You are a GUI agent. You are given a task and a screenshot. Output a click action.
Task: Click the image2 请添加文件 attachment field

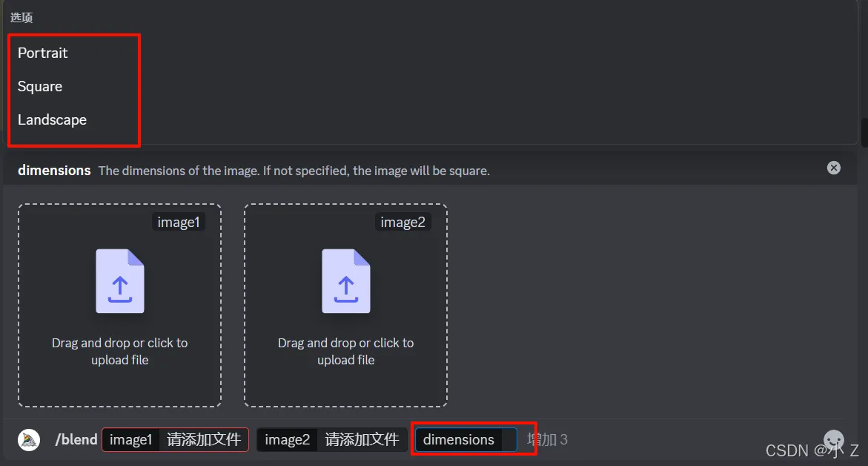[362, 440]
